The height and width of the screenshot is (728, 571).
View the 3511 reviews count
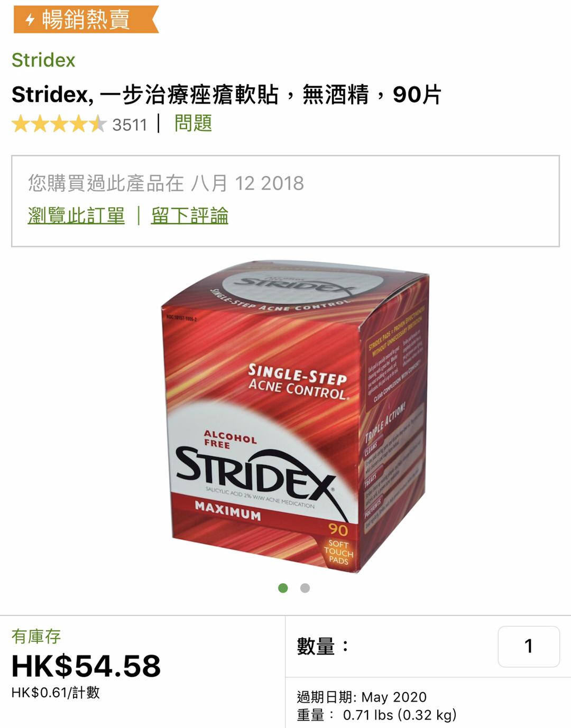[x=130, y=125]
